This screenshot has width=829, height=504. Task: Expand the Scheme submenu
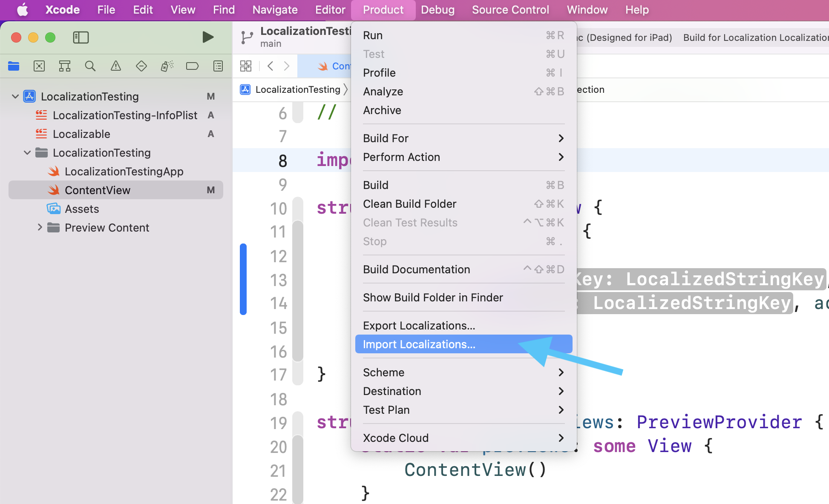tap(463, 372)
